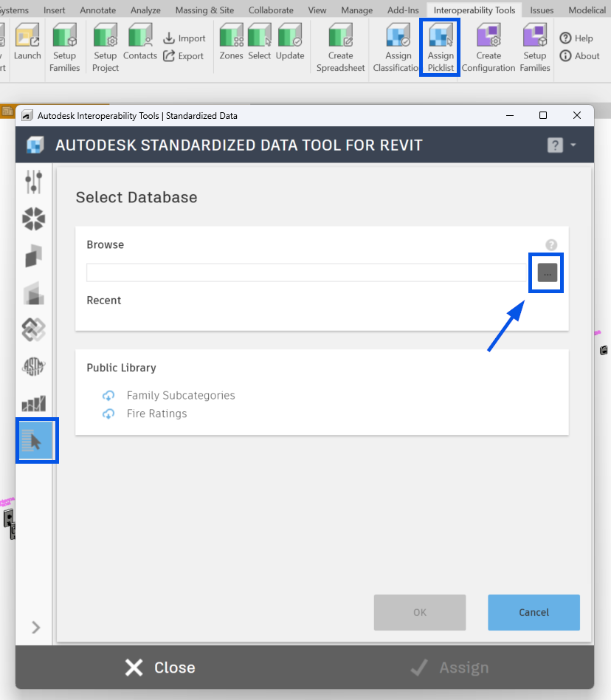Viewport: 611px width, 700px height.
Task: Download the Family Subcategories library
Action: [181, 395]
